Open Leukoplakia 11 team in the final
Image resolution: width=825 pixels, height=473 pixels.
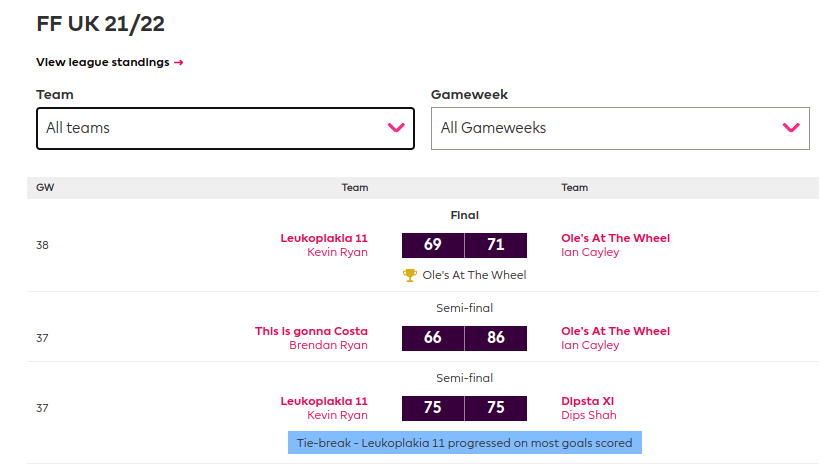pyautogui.click(x=324, y=238)
